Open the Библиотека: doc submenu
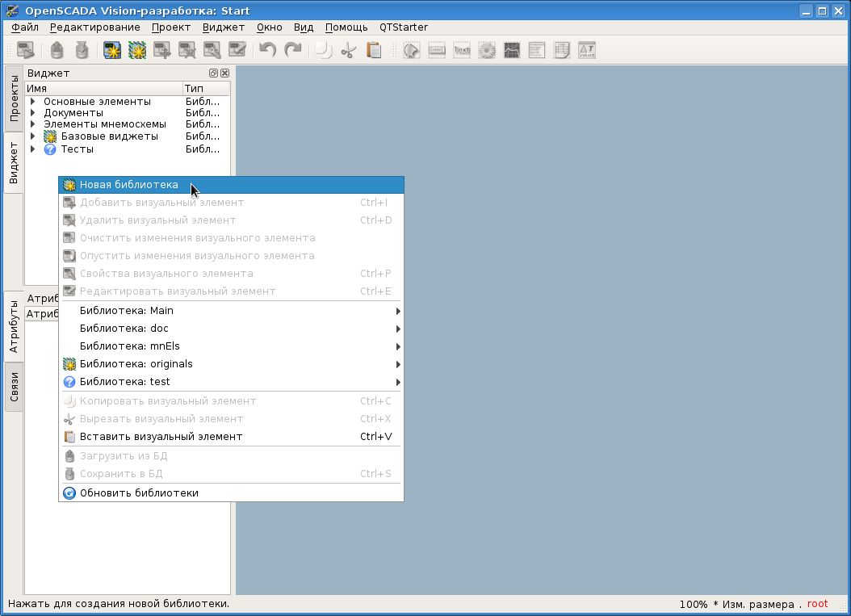Image resolution: width=851 pixels, height=616 pixels. click(231, 329)
